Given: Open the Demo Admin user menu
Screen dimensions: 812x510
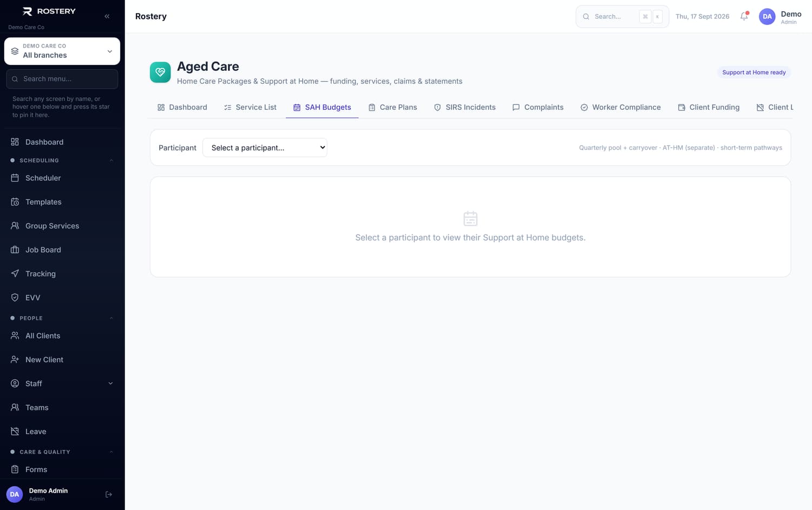Looking at the screenshot, I should (780, 17).
